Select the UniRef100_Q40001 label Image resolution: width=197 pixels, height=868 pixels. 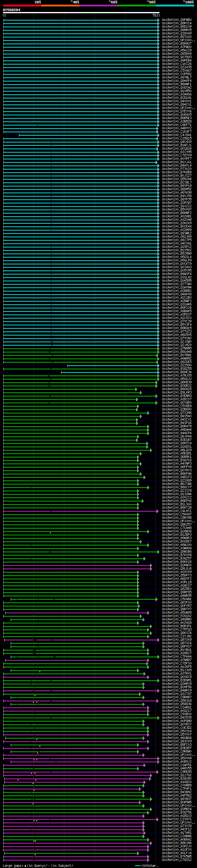point(176,101)
